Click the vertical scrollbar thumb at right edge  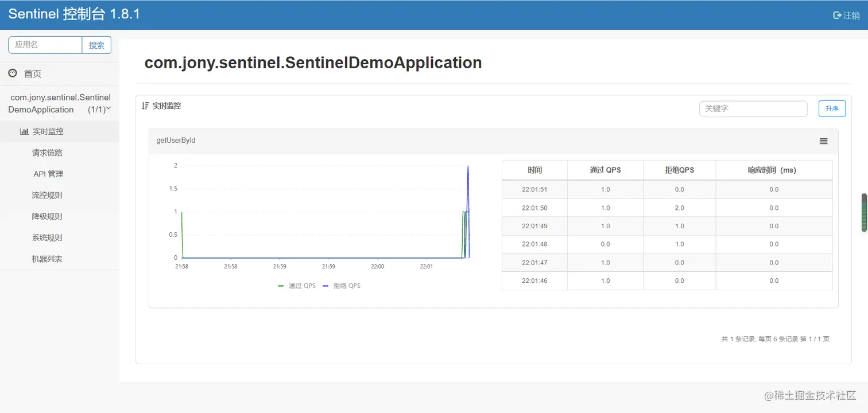pos(864,212)
